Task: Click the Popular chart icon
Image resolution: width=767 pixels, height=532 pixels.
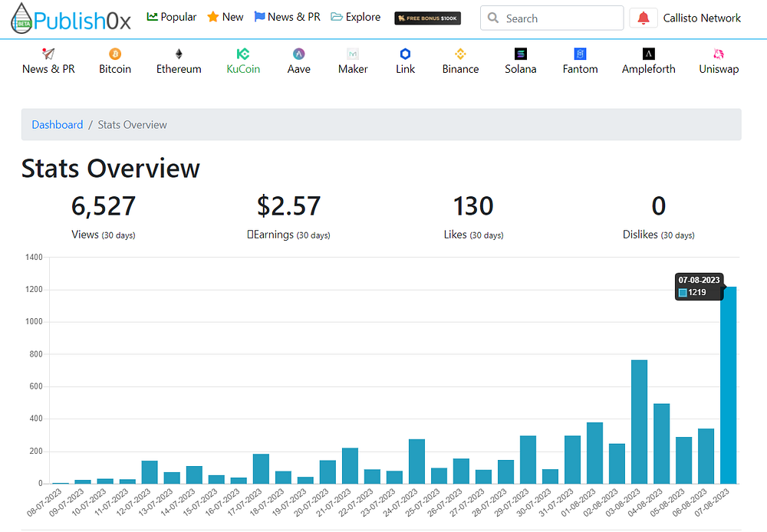Action: click(x=152, y=17)
